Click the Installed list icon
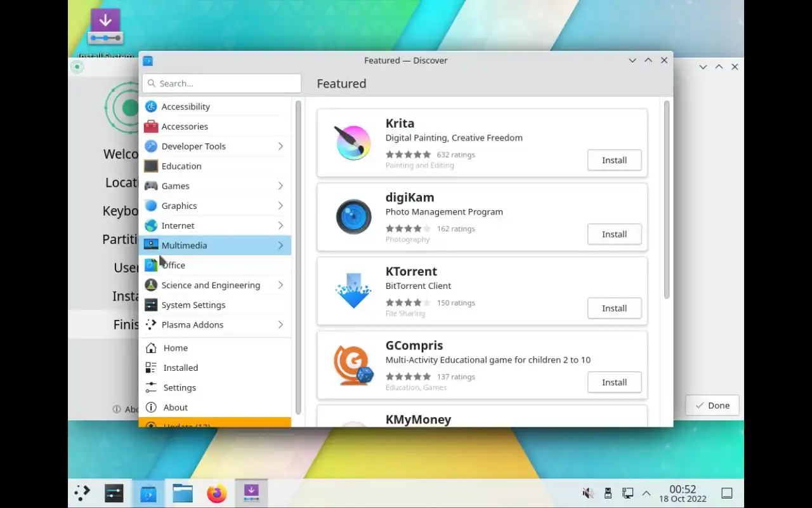812x508 pixels. (x=151, y=368)
